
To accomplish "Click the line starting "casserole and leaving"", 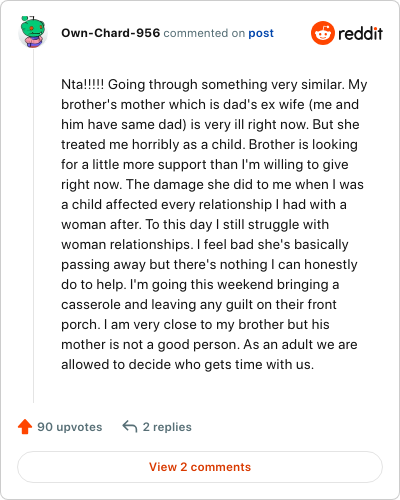I will click(x=199, y=305).
